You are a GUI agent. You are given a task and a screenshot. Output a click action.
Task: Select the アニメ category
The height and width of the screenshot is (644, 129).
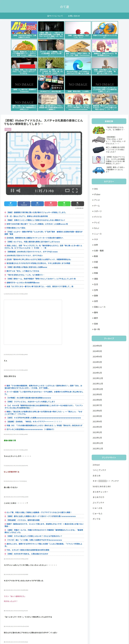pos(96,200)
